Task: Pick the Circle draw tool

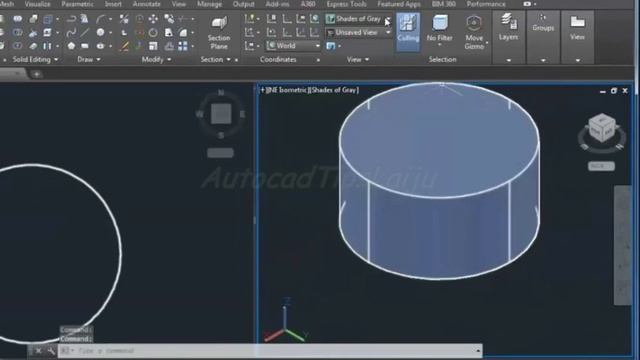Action: click(100, 32)
